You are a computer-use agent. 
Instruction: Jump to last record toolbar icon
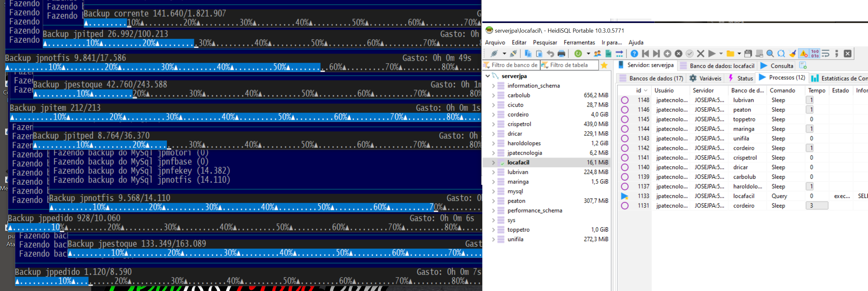pos(656,53)
